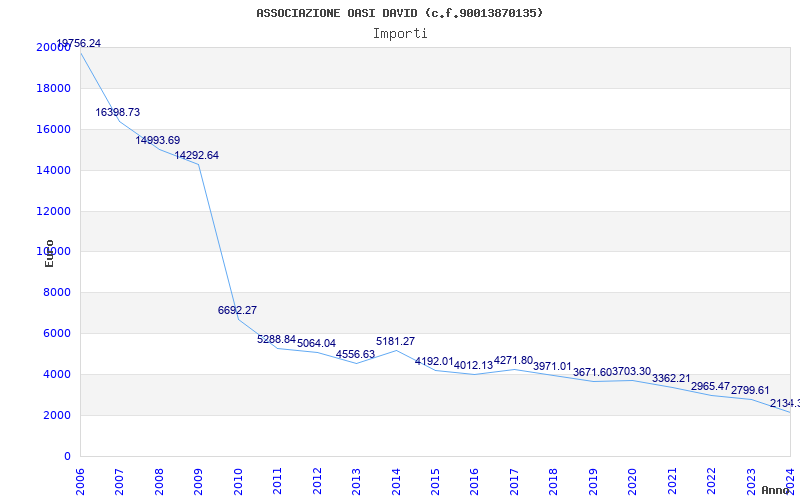The width and height of the screenshot is (800, 500).
Task: Click y-axis value 18000
Action: click(54, 88)
